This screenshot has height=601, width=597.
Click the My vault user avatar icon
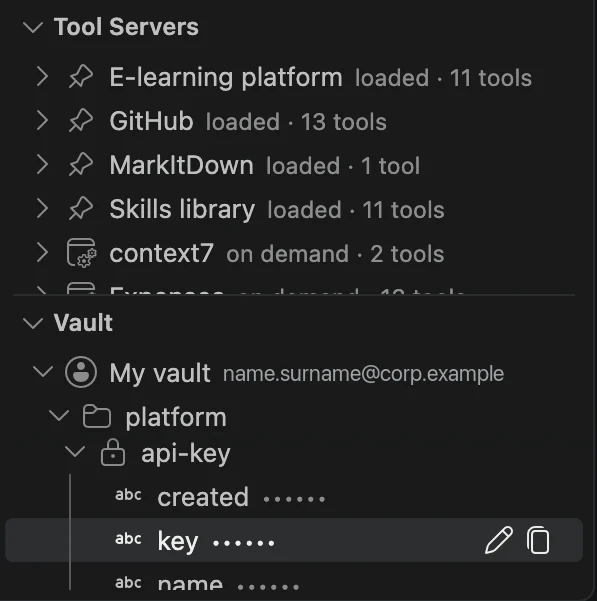click(81, 372)
